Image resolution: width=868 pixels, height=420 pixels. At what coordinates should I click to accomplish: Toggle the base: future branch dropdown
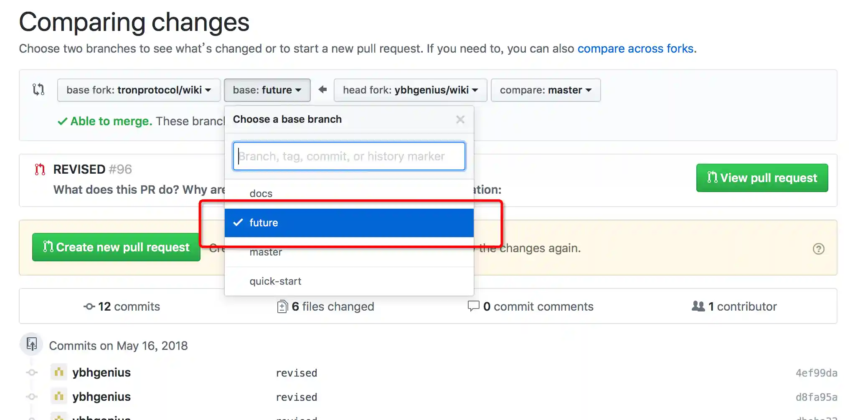tap(267, 90)
